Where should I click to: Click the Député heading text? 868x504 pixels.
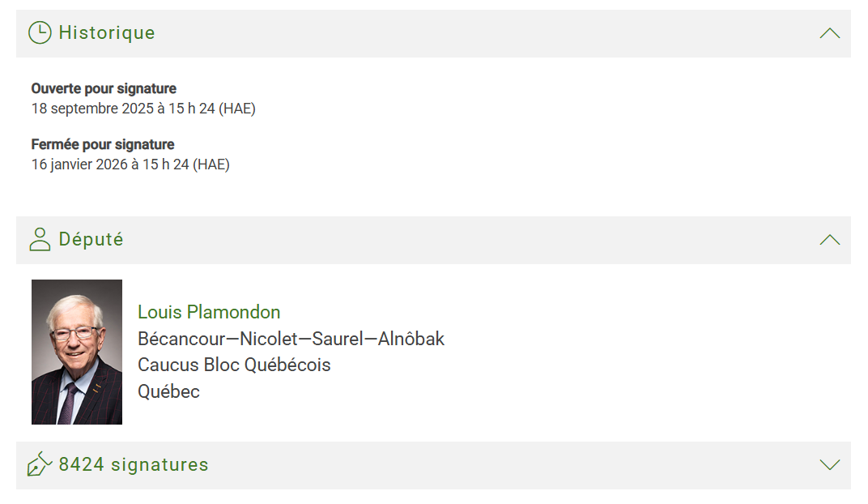pos(91,240)
